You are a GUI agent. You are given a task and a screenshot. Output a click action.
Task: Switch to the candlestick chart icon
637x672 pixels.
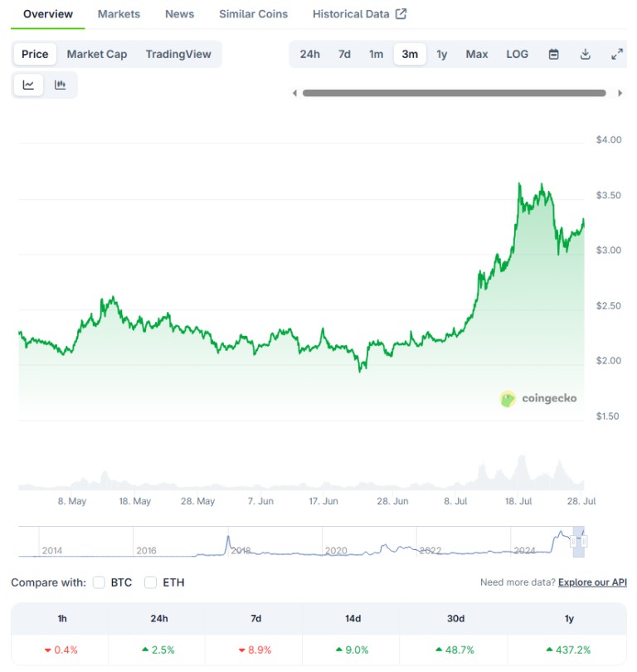pos(59,84)
